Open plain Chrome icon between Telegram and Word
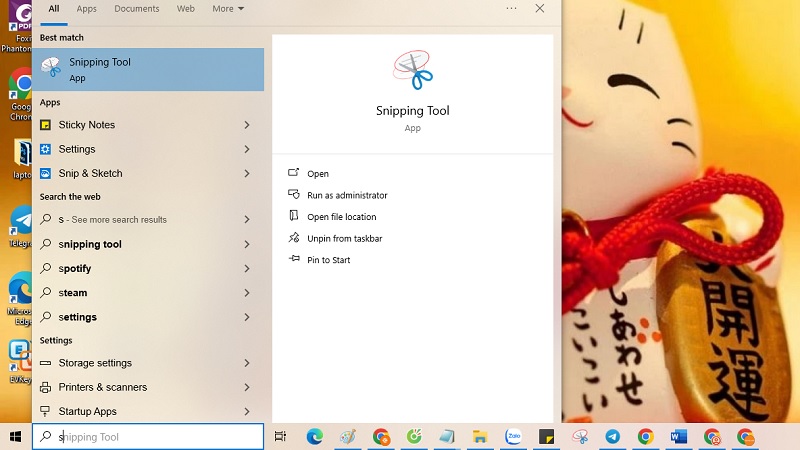 [645, 437]
